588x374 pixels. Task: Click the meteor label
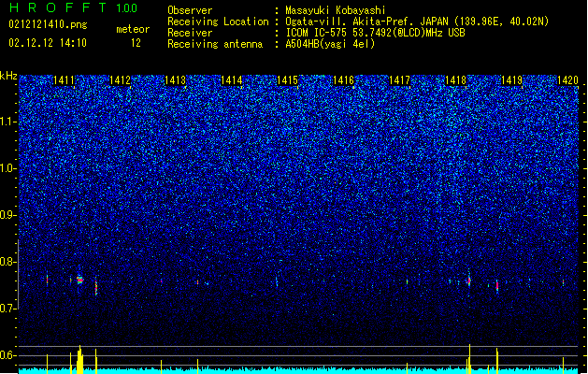tap(133, 29)
